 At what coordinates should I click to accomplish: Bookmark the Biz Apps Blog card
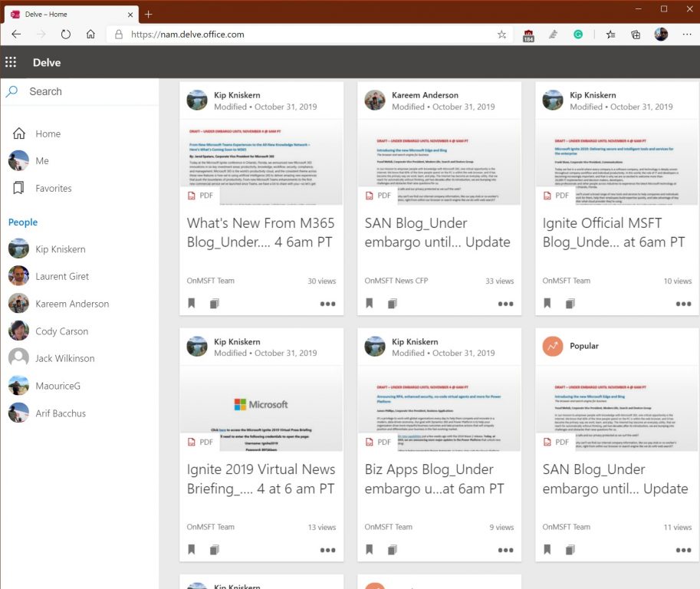tap(370, 549)
